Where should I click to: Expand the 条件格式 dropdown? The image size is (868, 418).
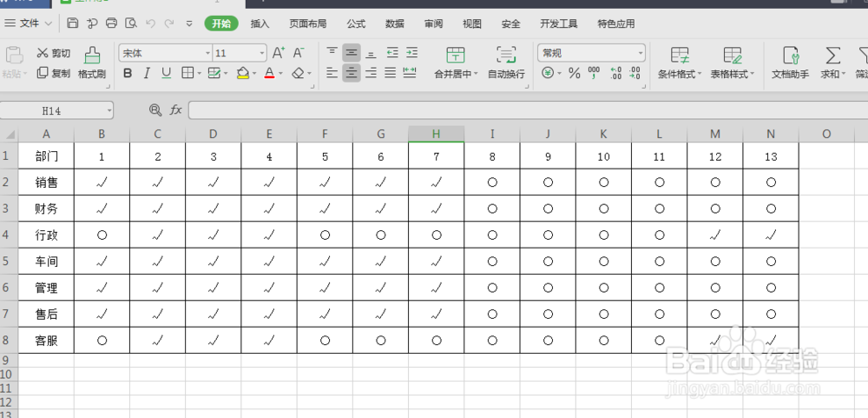(x=699, y=74)
